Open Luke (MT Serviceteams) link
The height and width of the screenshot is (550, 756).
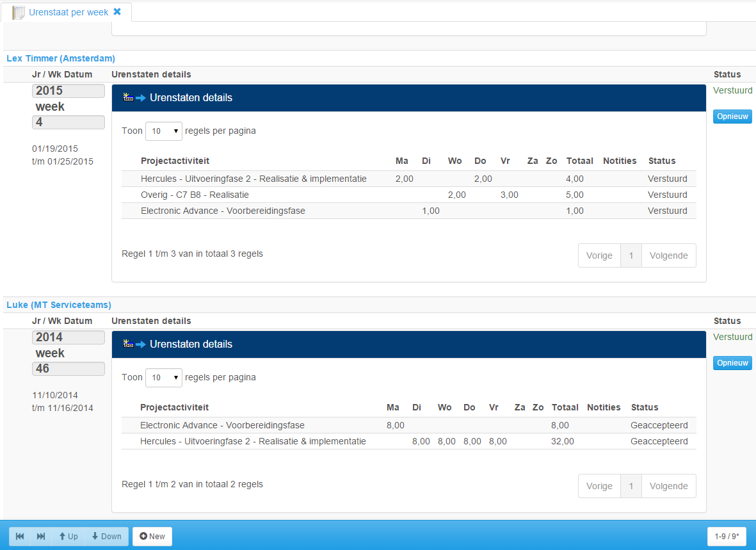(x=59, y=305)
